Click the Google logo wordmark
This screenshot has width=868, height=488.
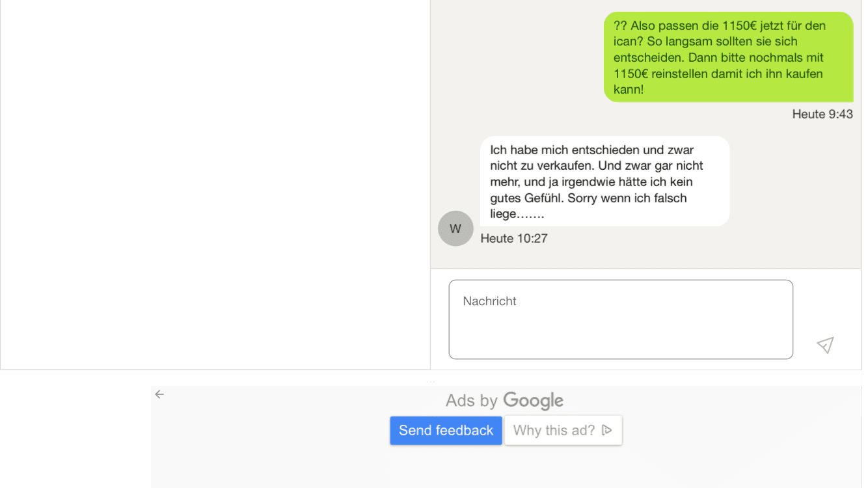click(533, 401)
